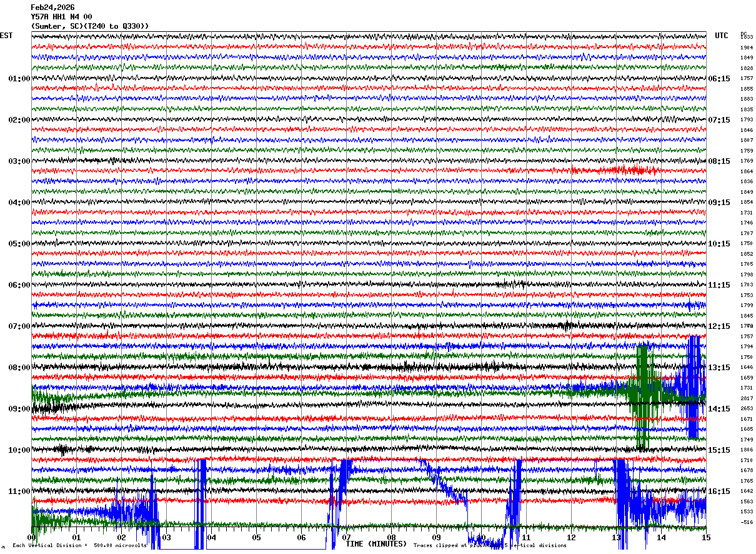Viewport: 756px width, 554px height.
Task: Click the date label Feb24,2026
Action: [52, 8]
